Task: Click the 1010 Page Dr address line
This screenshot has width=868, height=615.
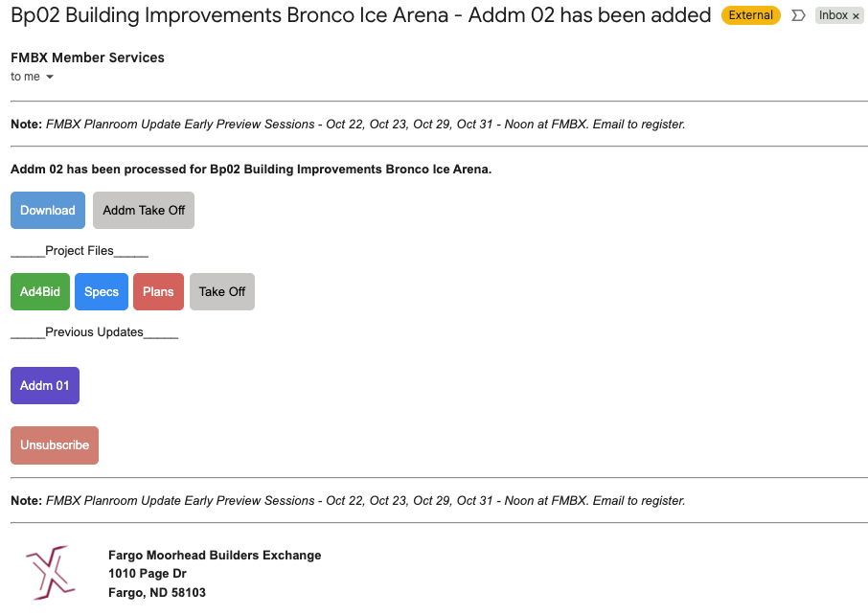Action: [x=148, y=574]
